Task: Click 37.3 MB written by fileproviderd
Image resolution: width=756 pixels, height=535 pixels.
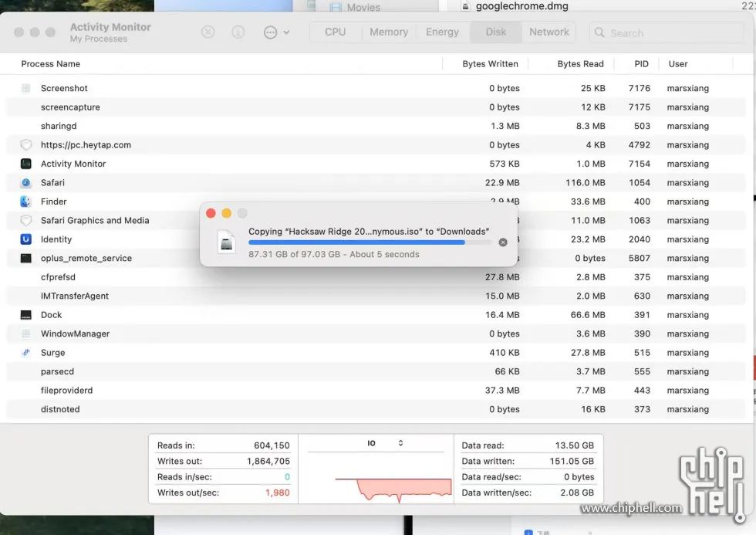Action: [502, 391]
